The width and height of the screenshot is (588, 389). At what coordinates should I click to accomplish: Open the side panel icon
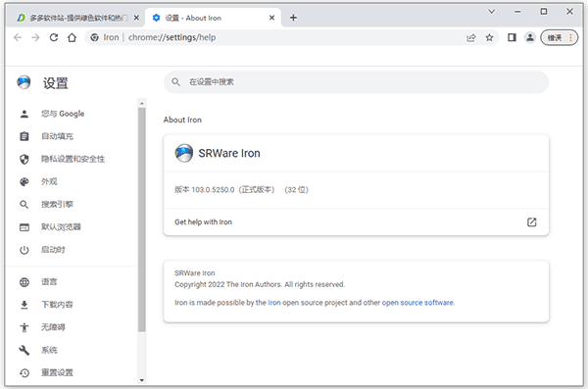tap(512, 37)
